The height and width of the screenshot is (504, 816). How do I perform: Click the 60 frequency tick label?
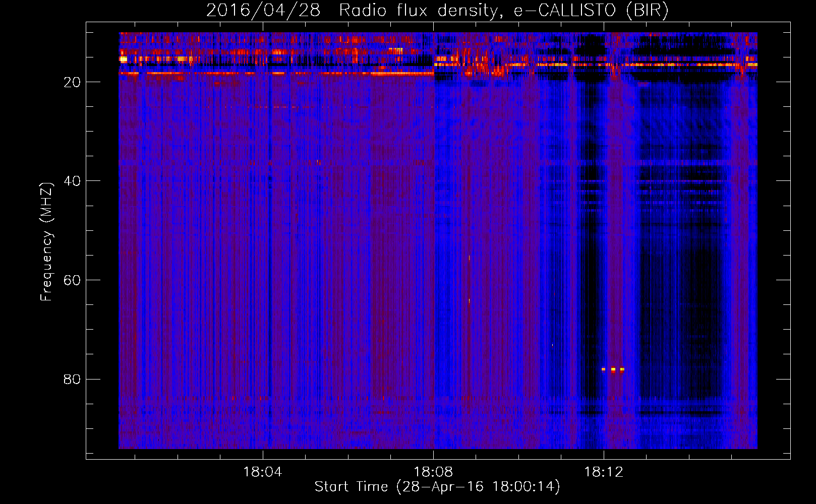[72, 280]
